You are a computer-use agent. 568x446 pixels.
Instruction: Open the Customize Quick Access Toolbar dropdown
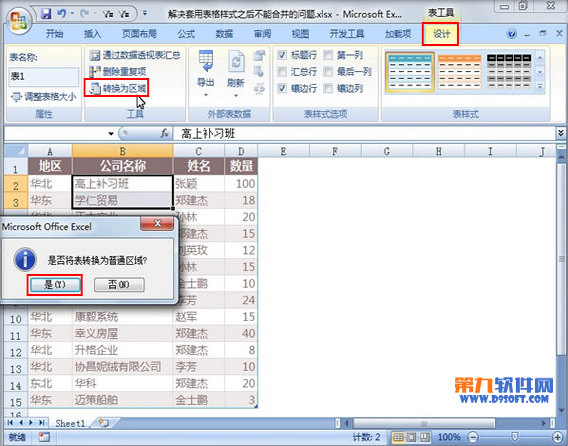click(x=145, y=14)
